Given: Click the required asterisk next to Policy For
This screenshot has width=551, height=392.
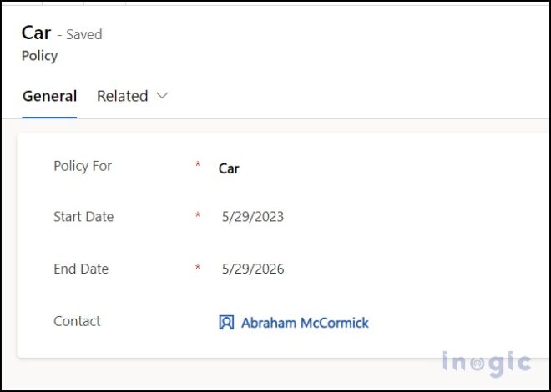Looking at the screenshot, I should pyautogui.click(x=198, y=164).
